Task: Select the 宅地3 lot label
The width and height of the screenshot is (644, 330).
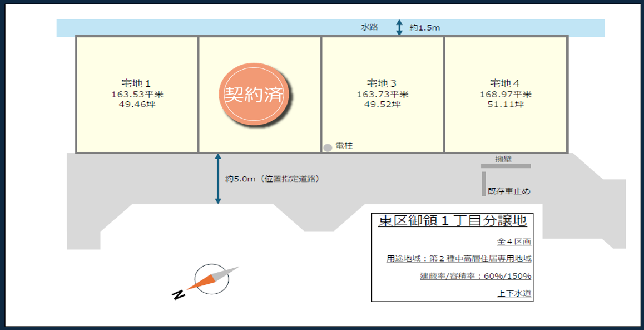Action: pos(382,83)
